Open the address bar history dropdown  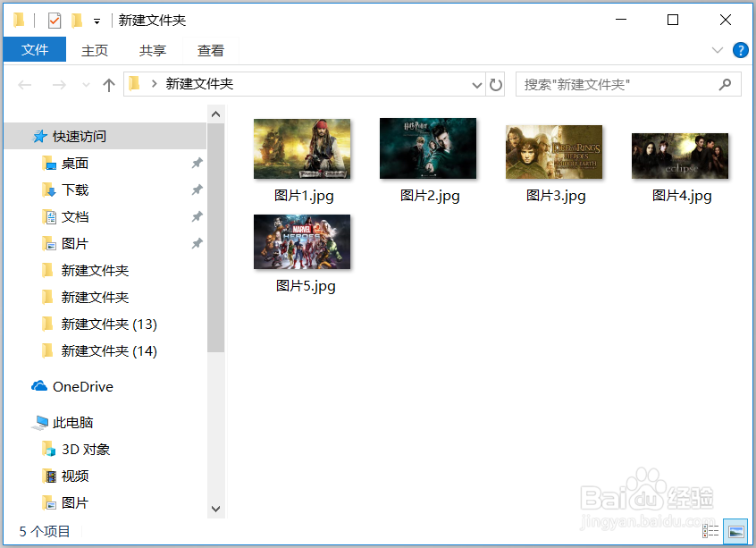click(x=477, y=86)
